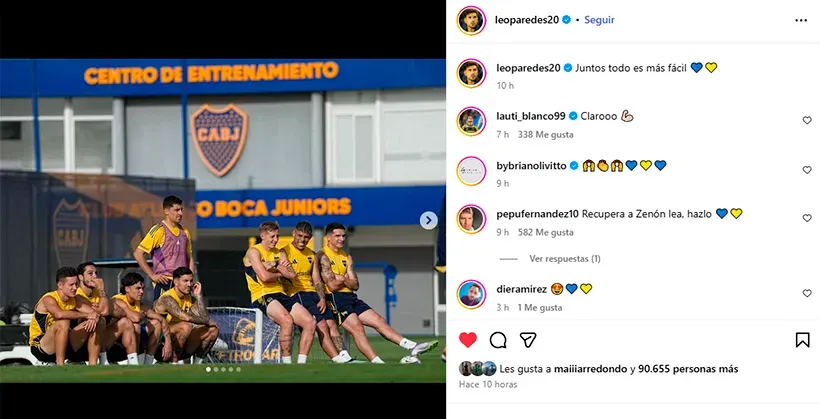Advance carousel with the next arrow
820x419 pixels.
coord(428,220)
